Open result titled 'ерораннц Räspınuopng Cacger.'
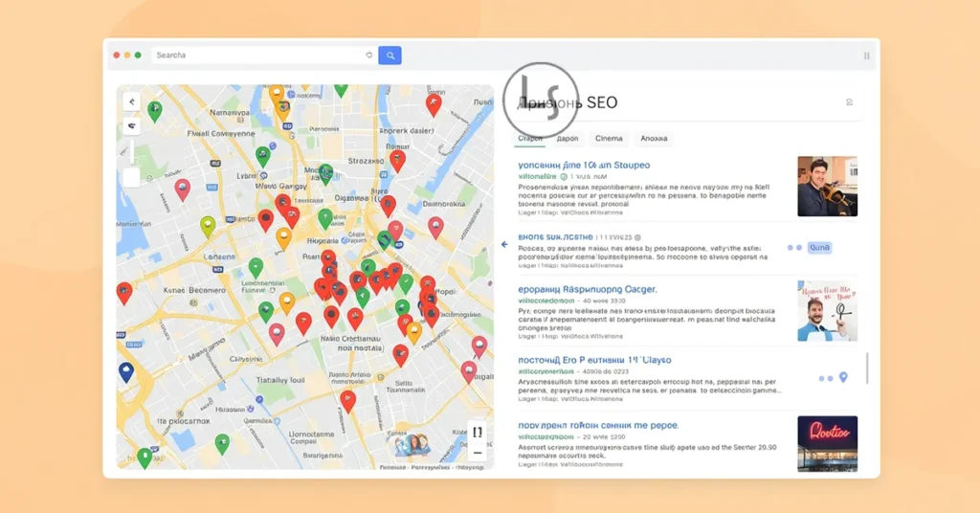This screenshot has height=513, width=980. 588,289
